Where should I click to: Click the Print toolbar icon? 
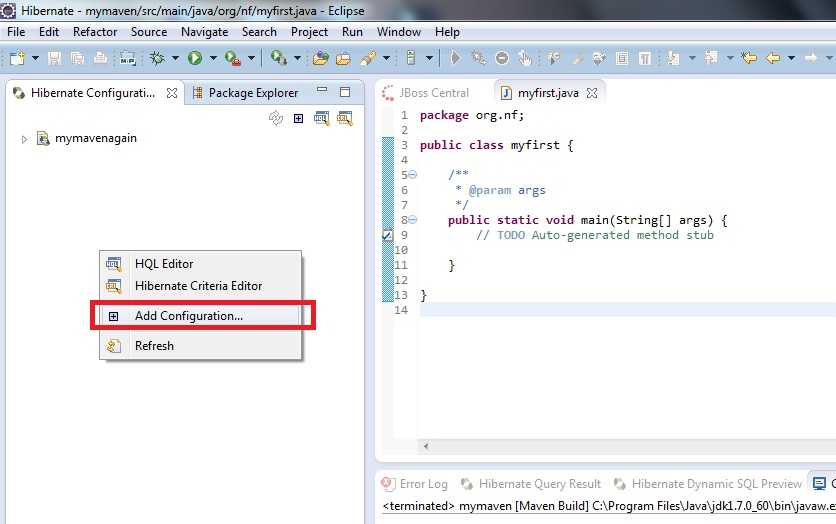click(100, 58)
